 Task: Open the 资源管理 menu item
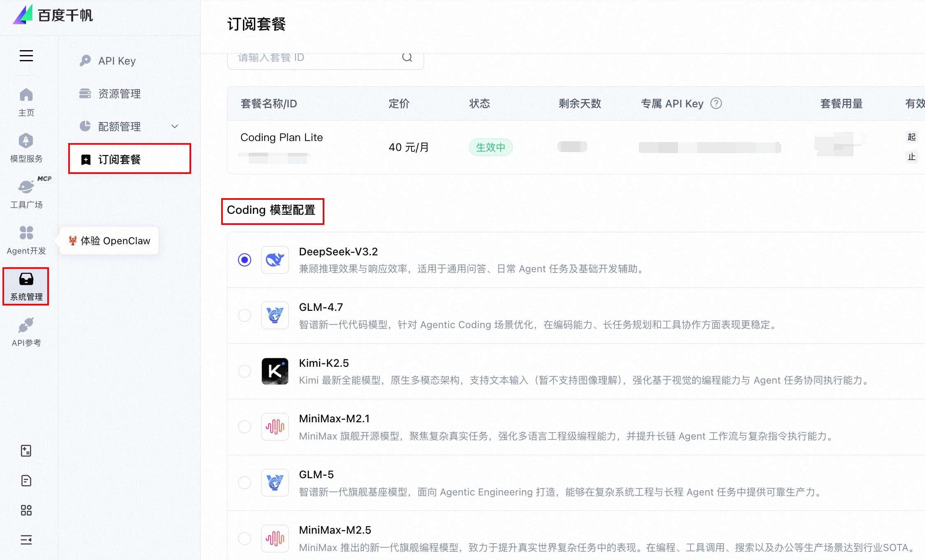click(x=119, y=94)
